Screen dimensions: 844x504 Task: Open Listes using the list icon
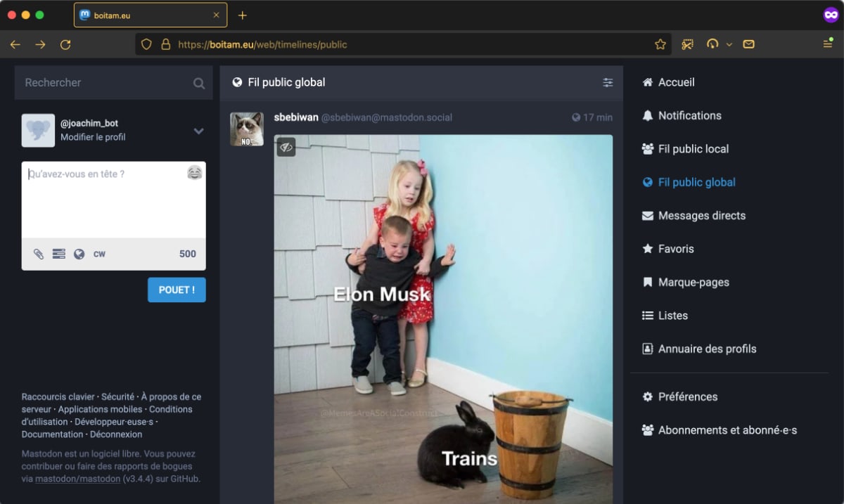pyautogui.click(x=646, y=315)
